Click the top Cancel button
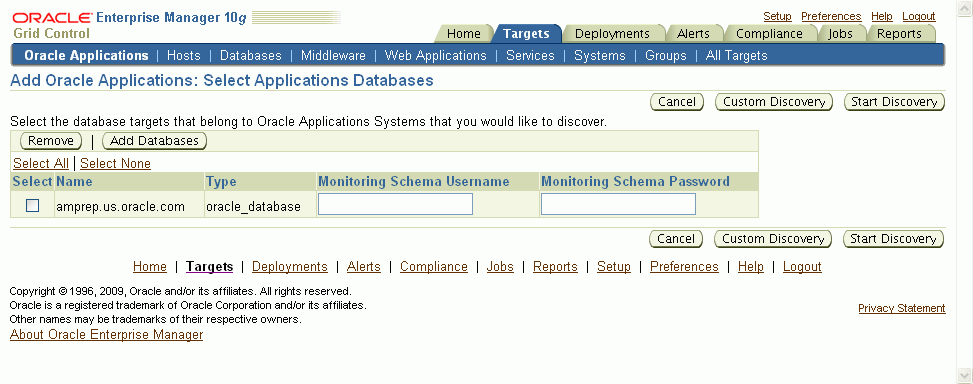The image size is (973, 384). pos(676,102)
